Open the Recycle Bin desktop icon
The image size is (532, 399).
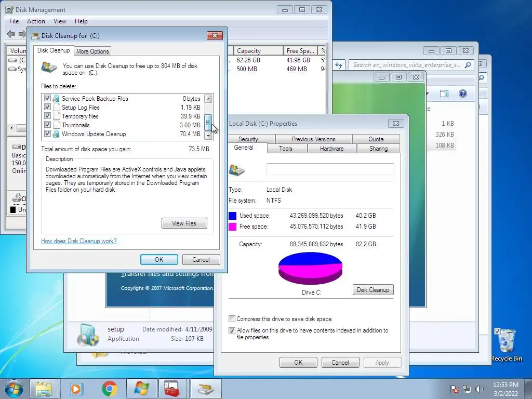[507, 345]
